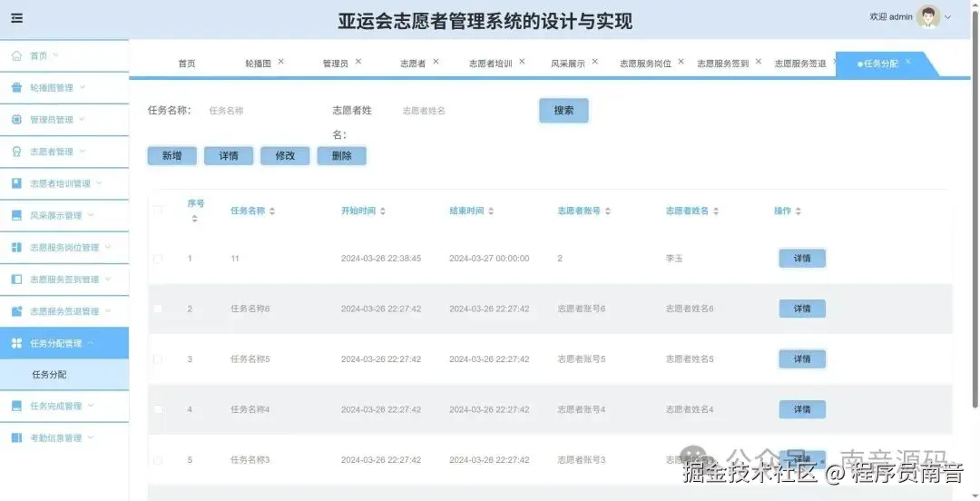Sort table by 志愿者账号 column arrows
This screenshot has width=980, height=501.
(x=607, y=211)
